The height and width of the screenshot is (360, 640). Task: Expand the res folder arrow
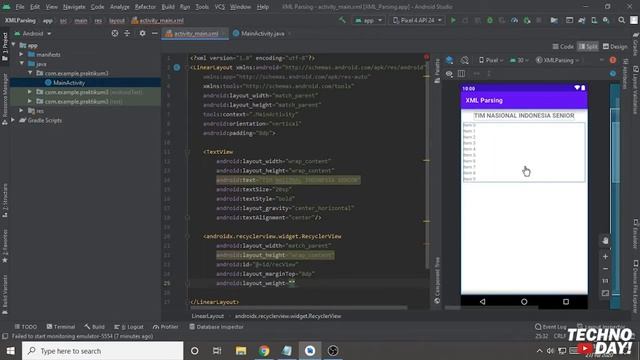click(21, 111)
